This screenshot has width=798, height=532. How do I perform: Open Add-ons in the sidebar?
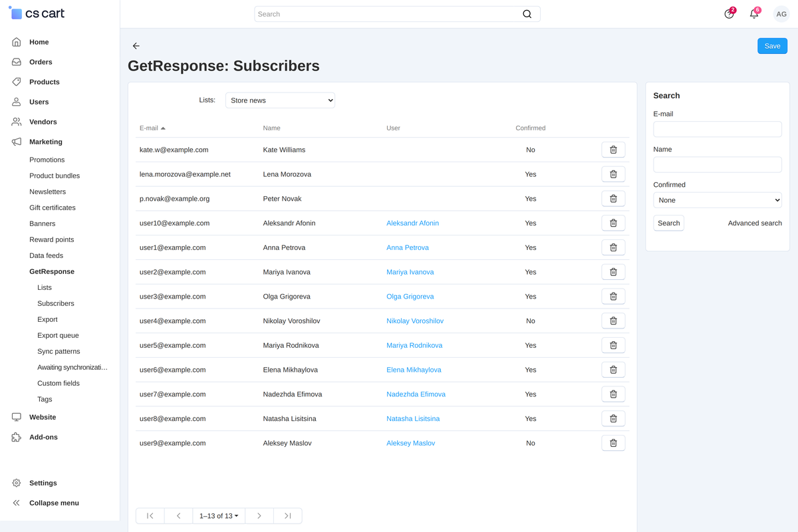(43, 437)
